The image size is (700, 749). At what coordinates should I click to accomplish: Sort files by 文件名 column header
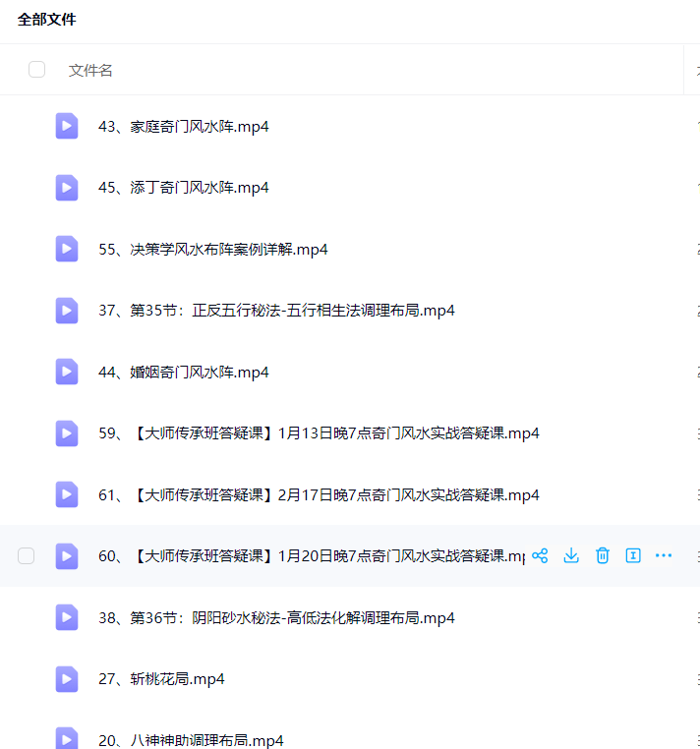click(x=90, y=71)
